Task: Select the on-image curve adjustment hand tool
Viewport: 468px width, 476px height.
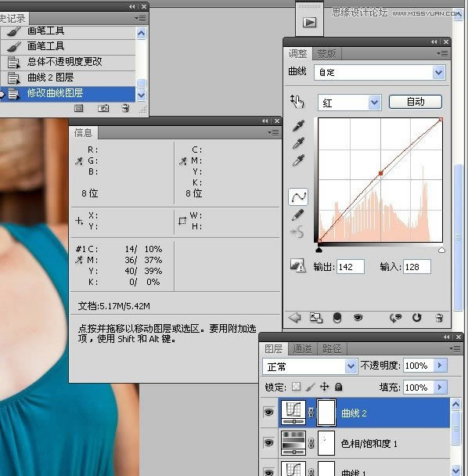Action: click(x=297, y=102)
